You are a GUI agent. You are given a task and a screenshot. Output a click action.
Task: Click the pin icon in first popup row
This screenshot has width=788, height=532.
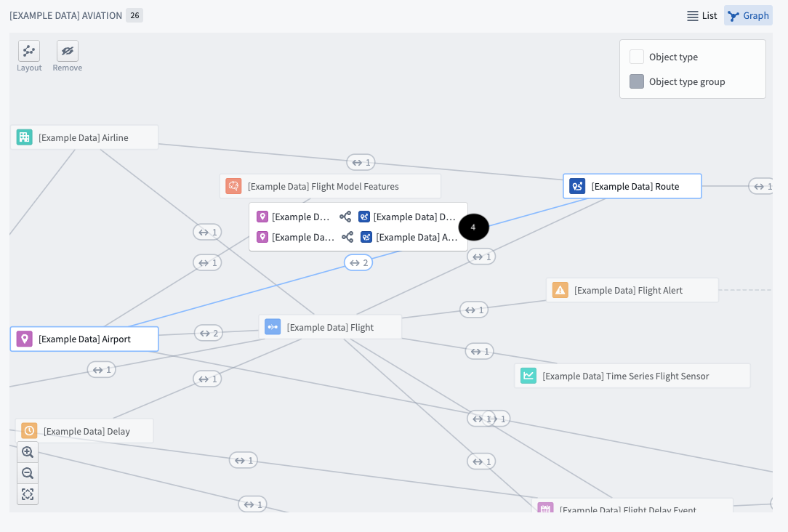click(x=262, y=217)
